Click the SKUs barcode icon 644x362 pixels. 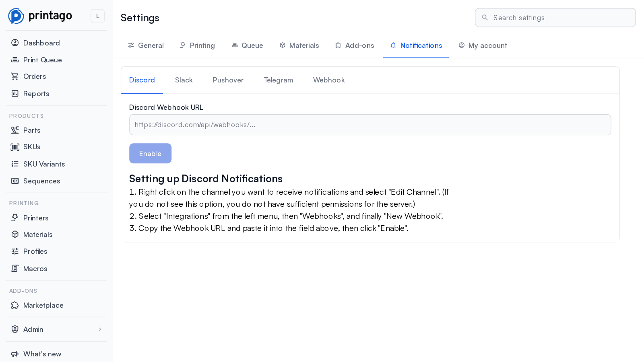coord(15,147)
